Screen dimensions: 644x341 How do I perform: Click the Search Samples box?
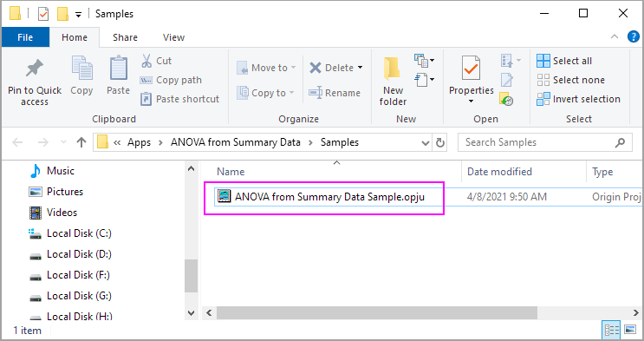545,143
